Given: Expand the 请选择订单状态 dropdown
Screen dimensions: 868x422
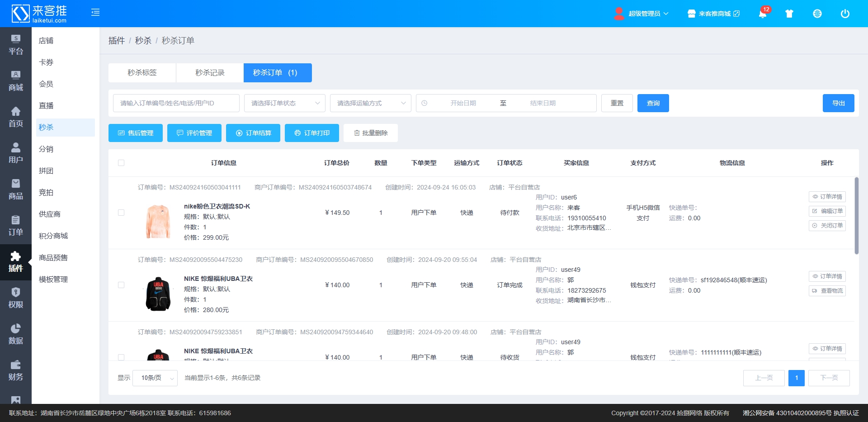Looking at the screenshot, I should 285,103.
